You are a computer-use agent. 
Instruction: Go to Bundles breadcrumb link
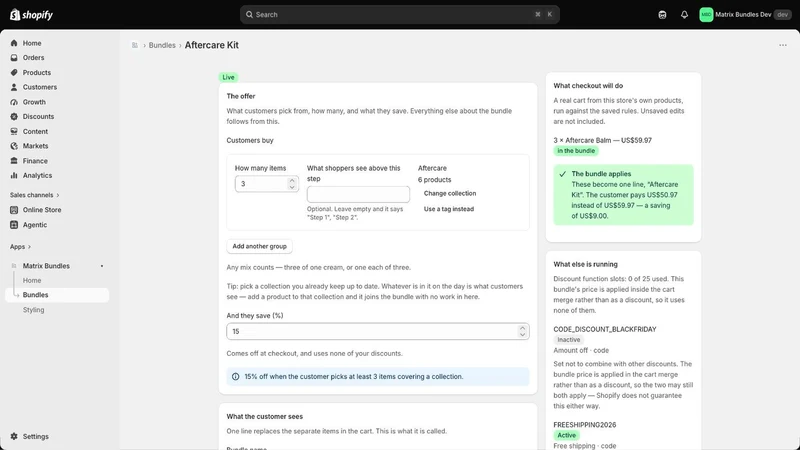(162, 45)
